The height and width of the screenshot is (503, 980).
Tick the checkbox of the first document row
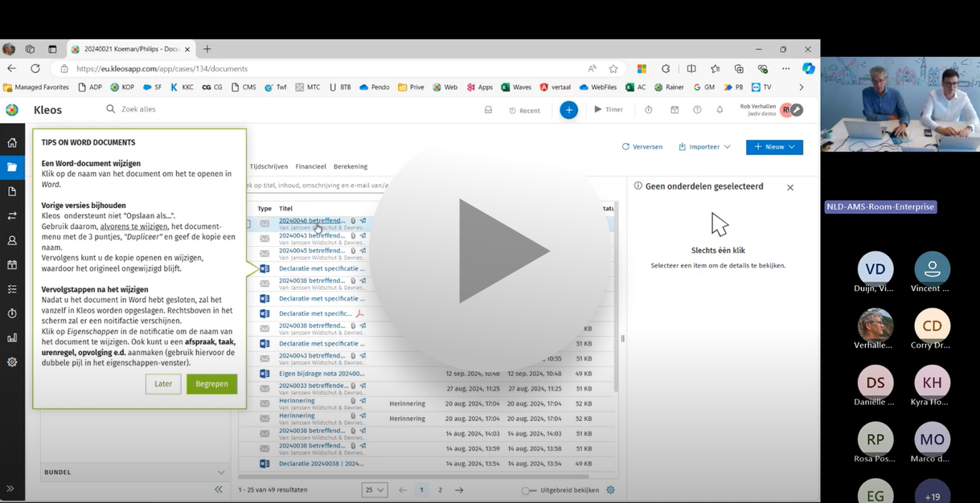[248, 224]
